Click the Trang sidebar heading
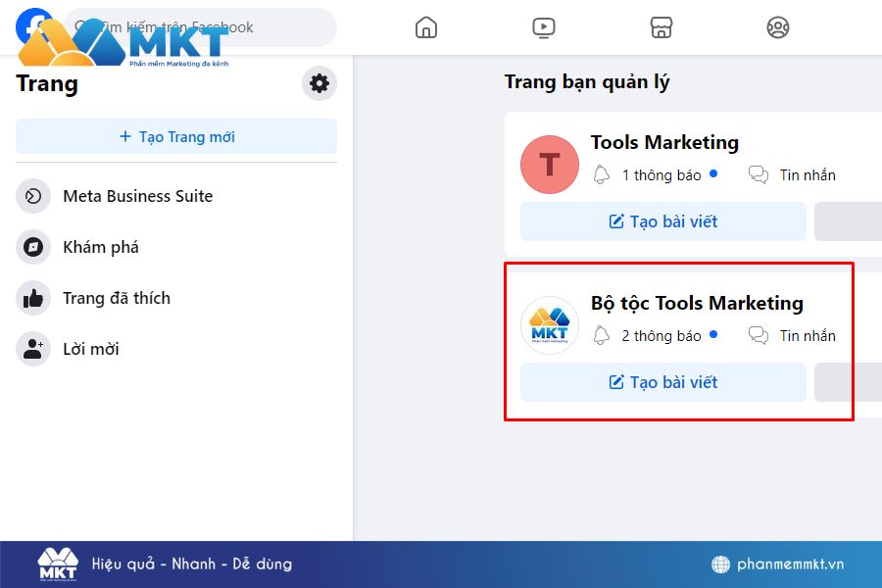This screenshot has height=588, width=882. [x=47, y=84]
